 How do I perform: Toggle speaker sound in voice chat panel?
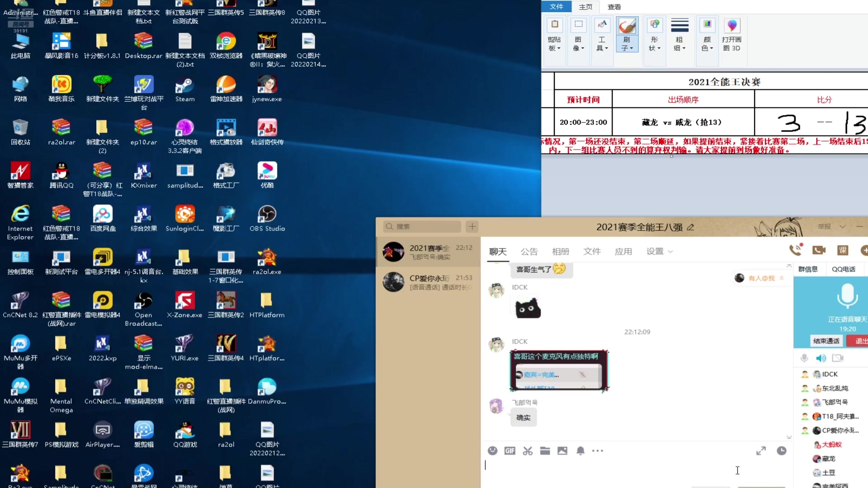821,358
